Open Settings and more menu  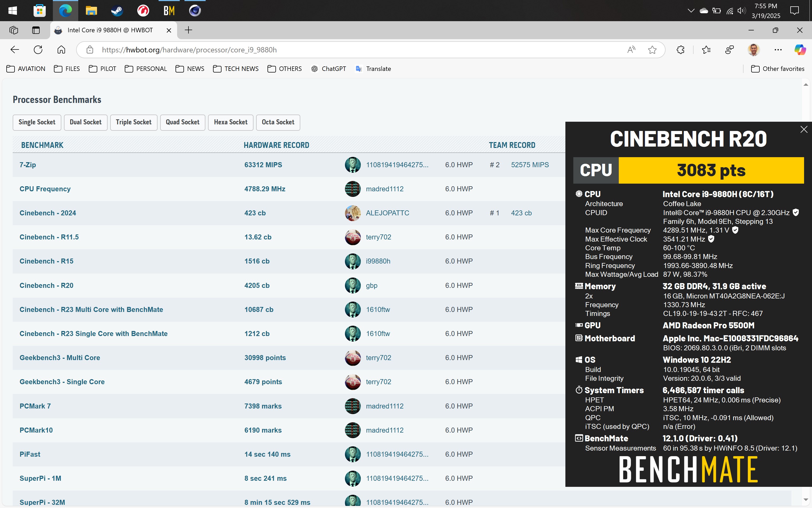778,50
